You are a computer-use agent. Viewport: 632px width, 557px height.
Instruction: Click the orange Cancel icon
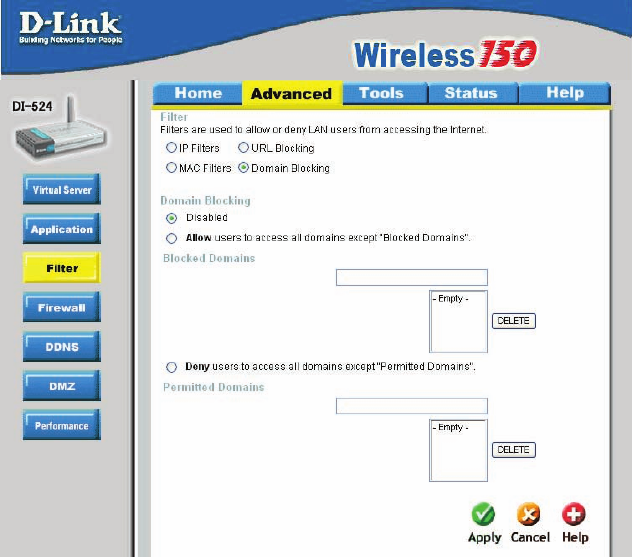[528, 514]
